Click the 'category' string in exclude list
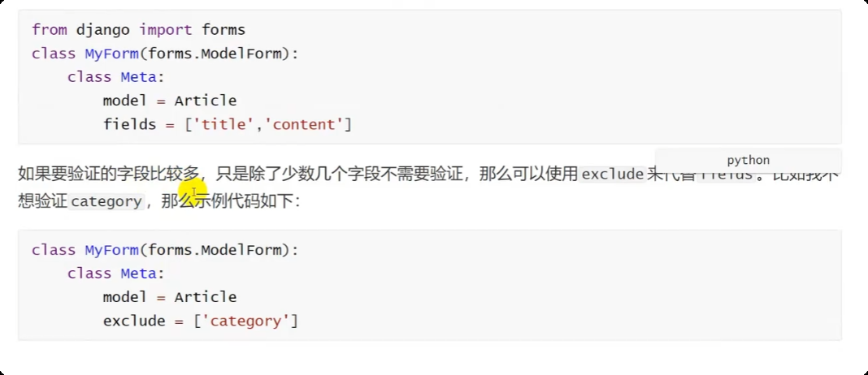This screenshot has height=375, width=868. click(x=245, y=321)
